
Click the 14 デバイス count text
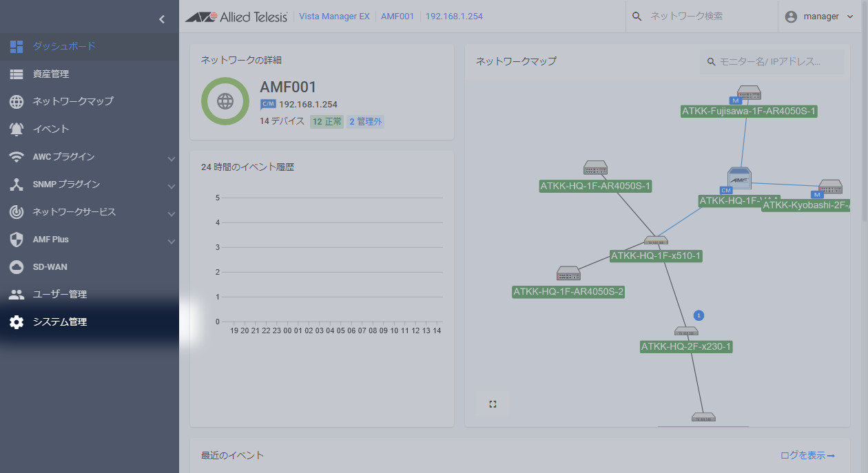pyautogui.click(x=282, y=121)
